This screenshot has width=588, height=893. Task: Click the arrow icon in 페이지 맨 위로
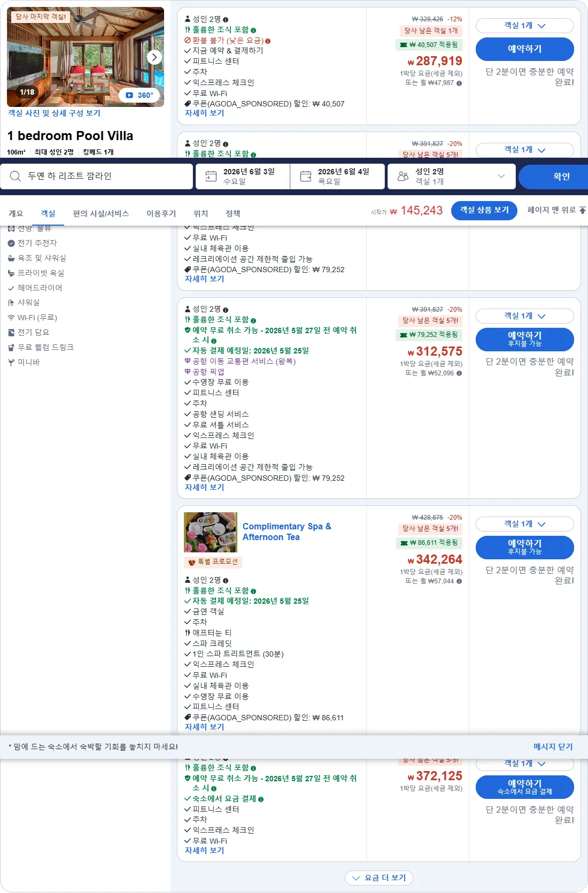(583, 210)
